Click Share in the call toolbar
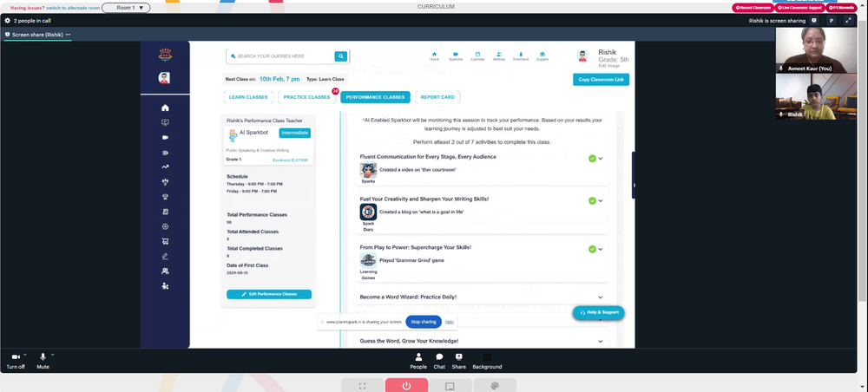 pyautogui.click(x=458, y=361)
